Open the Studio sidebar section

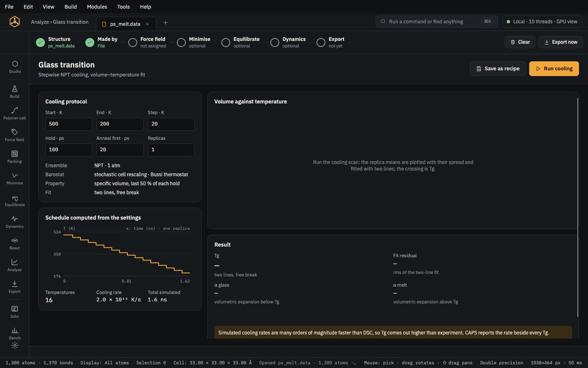[x=15, y=67]
